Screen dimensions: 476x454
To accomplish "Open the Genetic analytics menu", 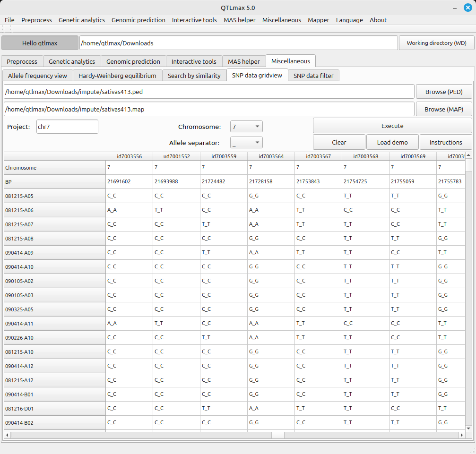I will 82,20.
